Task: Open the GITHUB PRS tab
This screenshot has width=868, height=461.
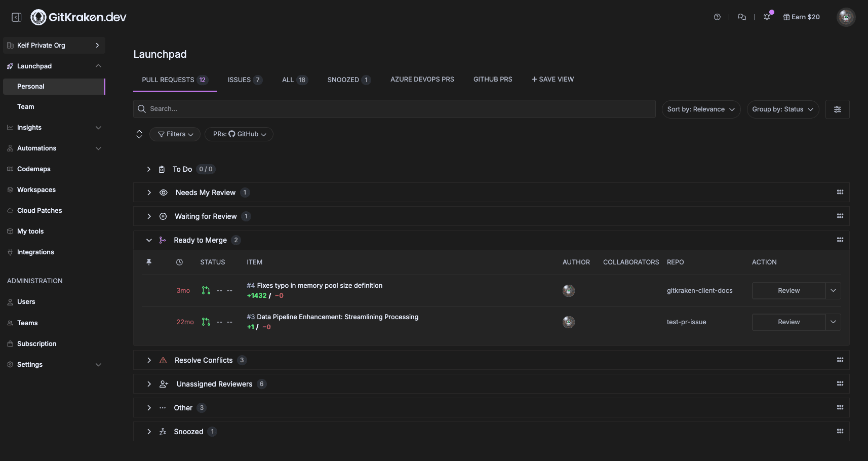Action: [x=492, y=79]
